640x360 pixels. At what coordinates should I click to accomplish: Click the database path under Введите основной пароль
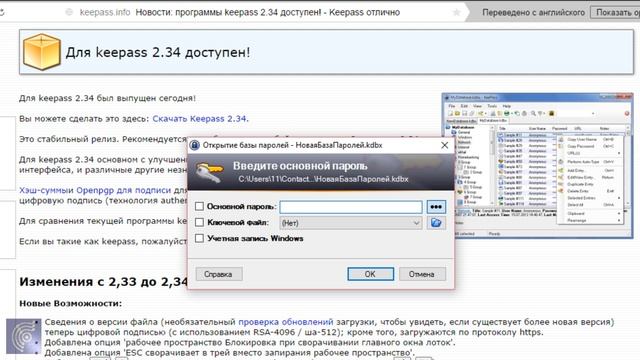tap(323, 179)
